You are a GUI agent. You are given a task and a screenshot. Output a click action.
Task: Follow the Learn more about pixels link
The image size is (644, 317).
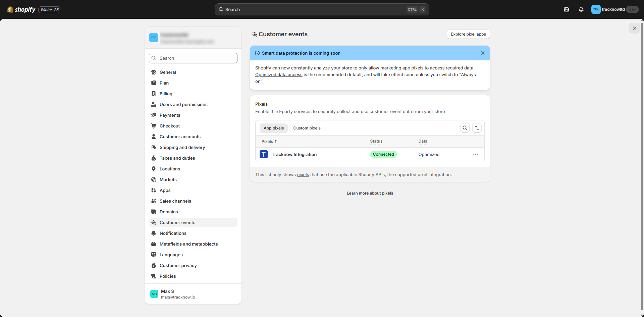[x=370, y=193]
